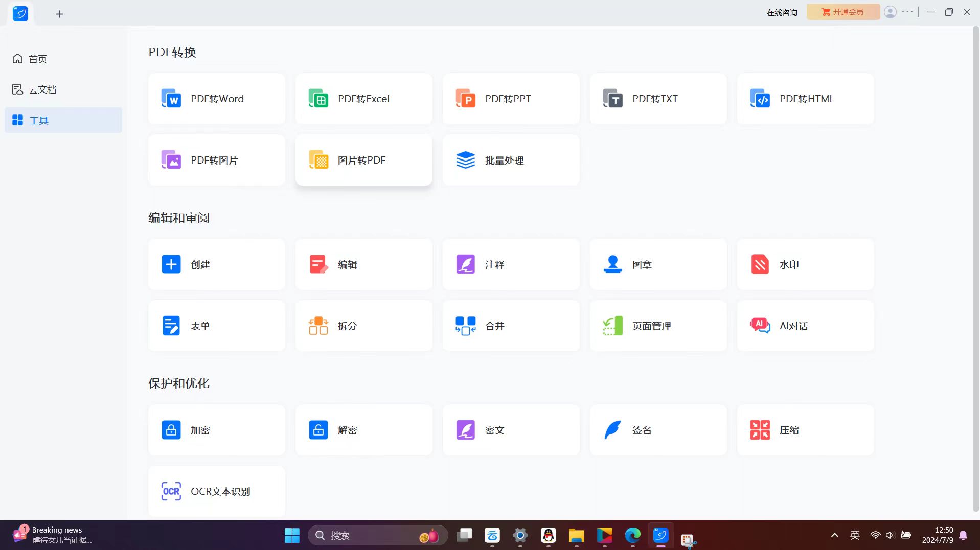Open the PDF转Word conversion tool
Screen dimensions: 980x550
tap(216, 99)
